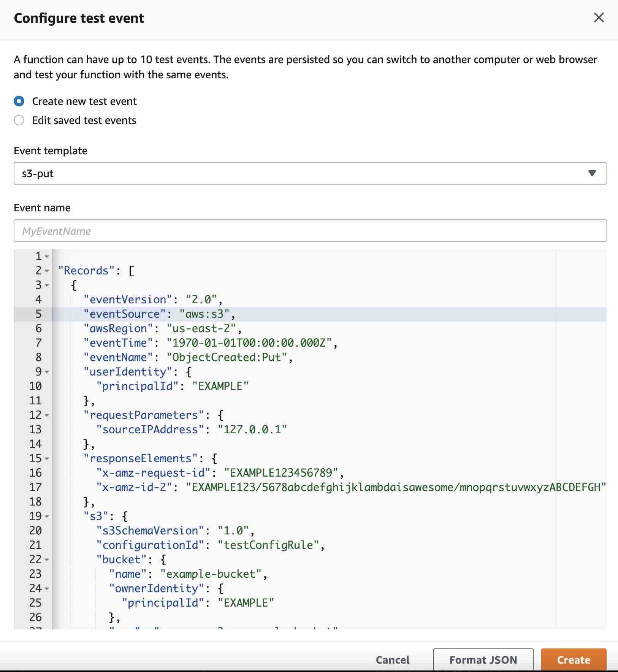Click Cancel to dismiss the dialog
Viewport: 618px width, 672px height.
(392, 660)
